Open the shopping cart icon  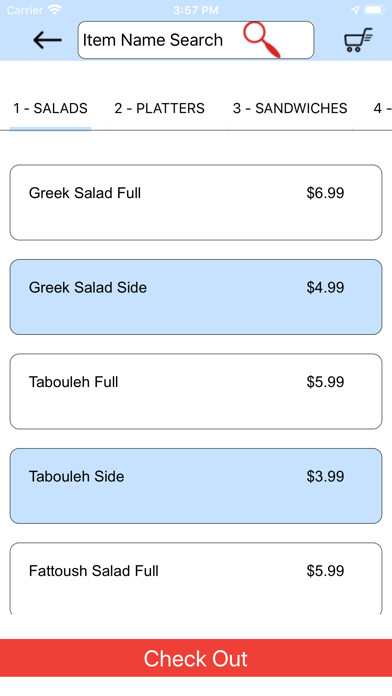[x=358, y=40]
